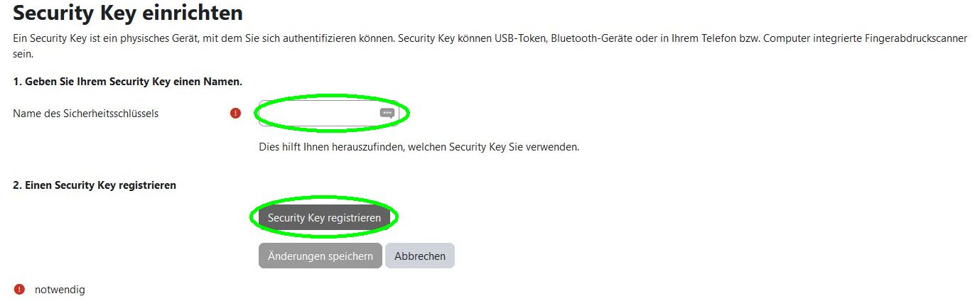Click the red required icon beside the name label

point(236,113)
